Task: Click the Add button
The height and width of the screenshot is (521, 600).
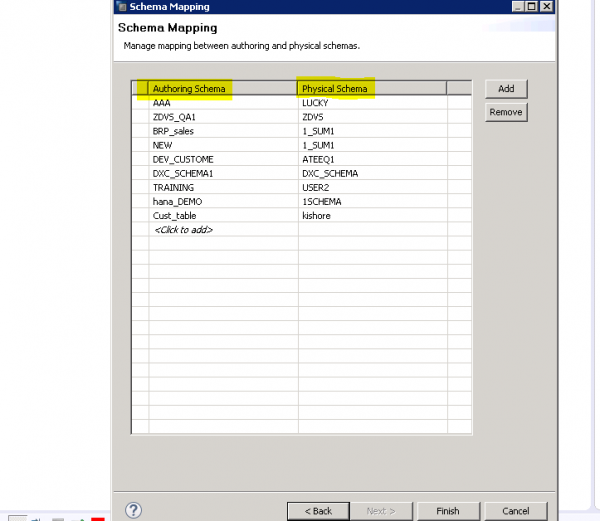Action: point(506,89)
